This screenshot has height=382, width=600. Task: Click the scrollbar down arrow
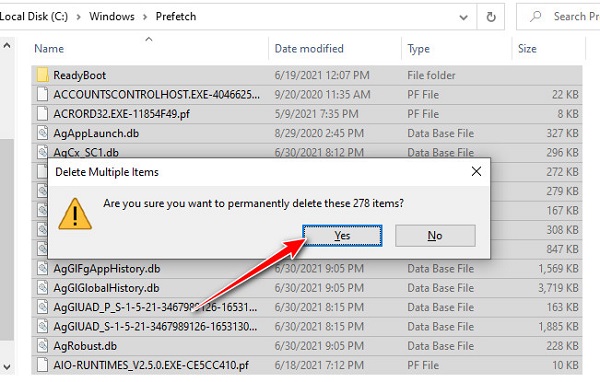[7, 367]
